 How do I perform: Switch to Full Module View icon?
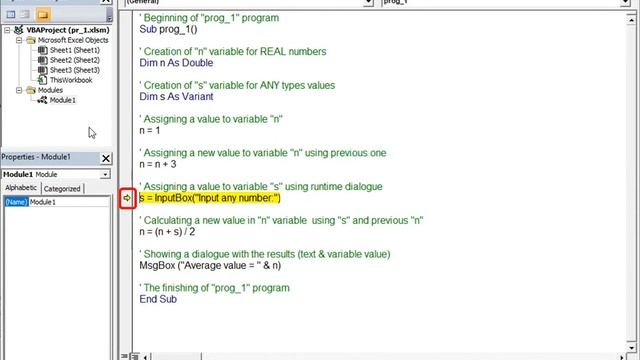134,357
